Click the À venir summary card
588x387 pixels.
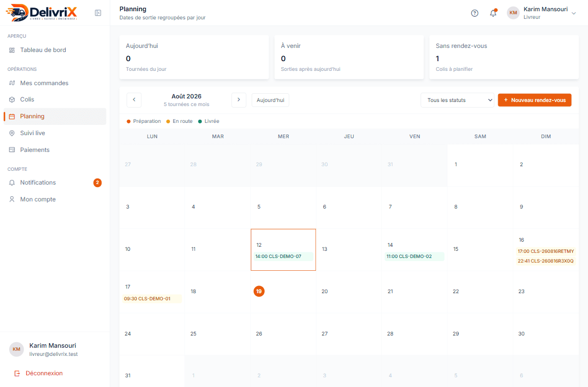click(x=349, y=57)
